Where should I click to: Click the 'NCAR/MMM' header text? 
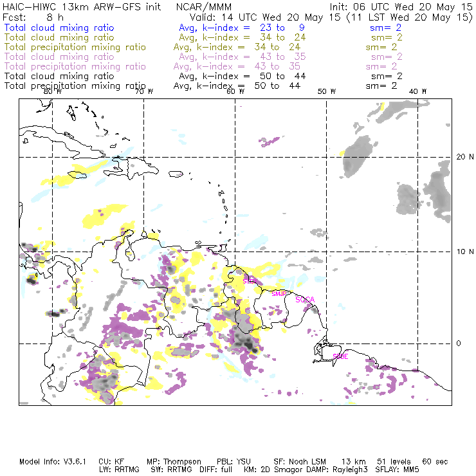[204, 7]
